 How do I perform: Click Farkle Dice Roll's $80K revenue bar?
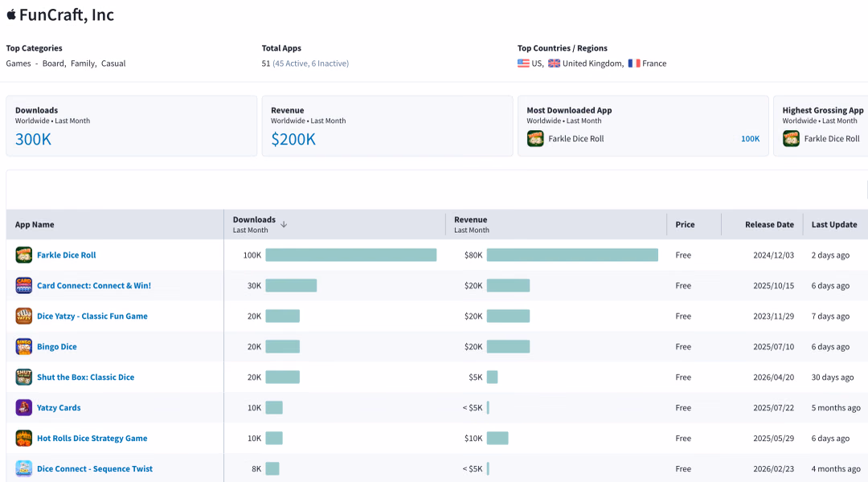tap(572, 255)
